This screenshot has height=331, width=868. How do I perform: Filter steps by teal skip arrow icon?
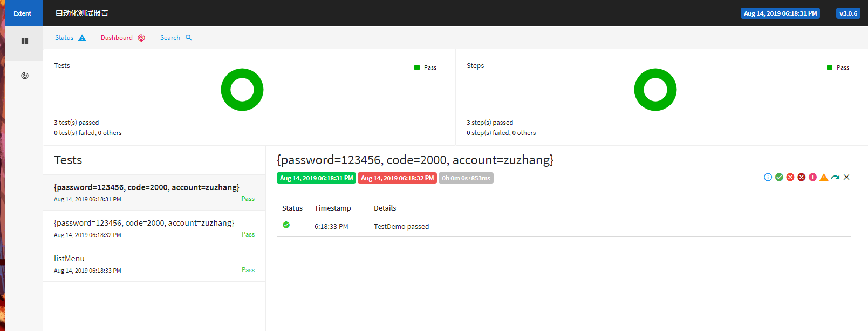pyautogui.click(x=835, y=177)
